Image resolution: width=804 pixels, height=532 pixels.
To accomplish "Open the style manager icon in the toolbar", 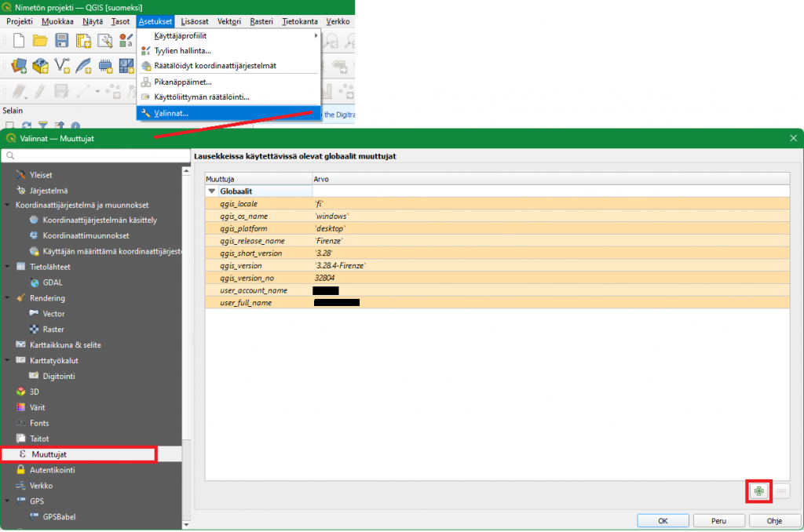I will tap(126, 41).
